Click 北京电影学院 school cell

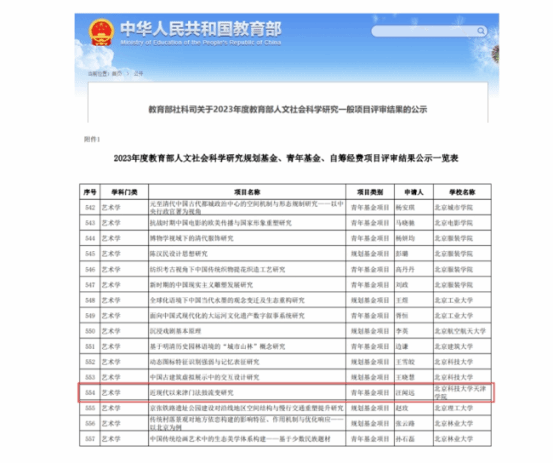coord(454,223)
